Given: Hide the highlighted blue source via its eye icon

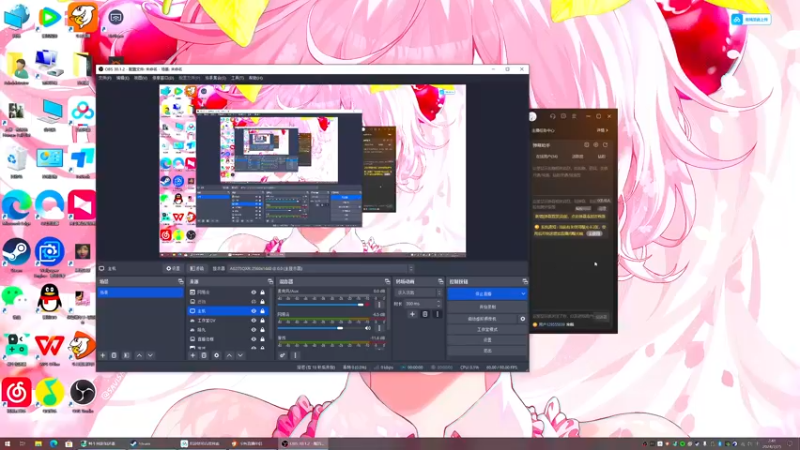Looking at the screenshot, I should [x=254, y=311].
